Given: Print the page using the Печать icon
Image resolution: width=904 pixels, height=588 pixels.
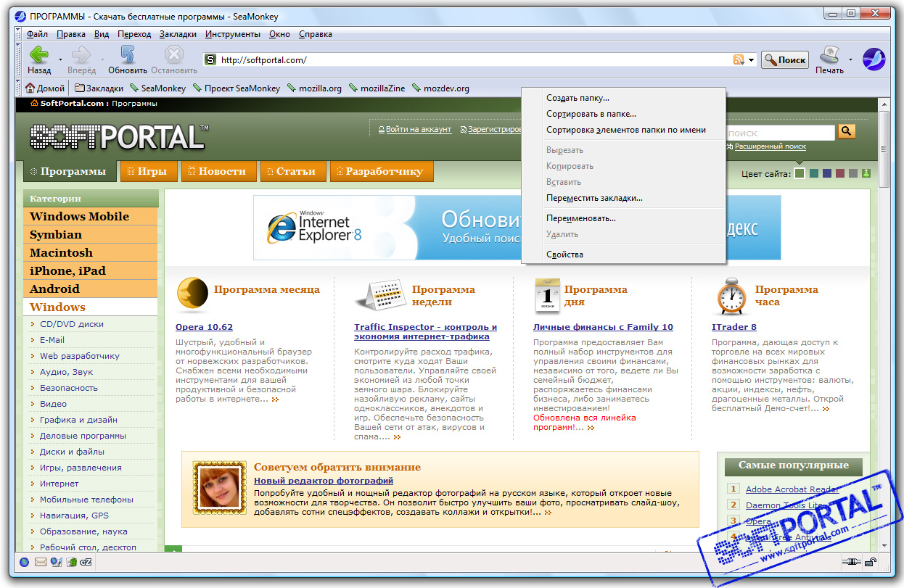Looking at the screenshot, I should 829,59.
